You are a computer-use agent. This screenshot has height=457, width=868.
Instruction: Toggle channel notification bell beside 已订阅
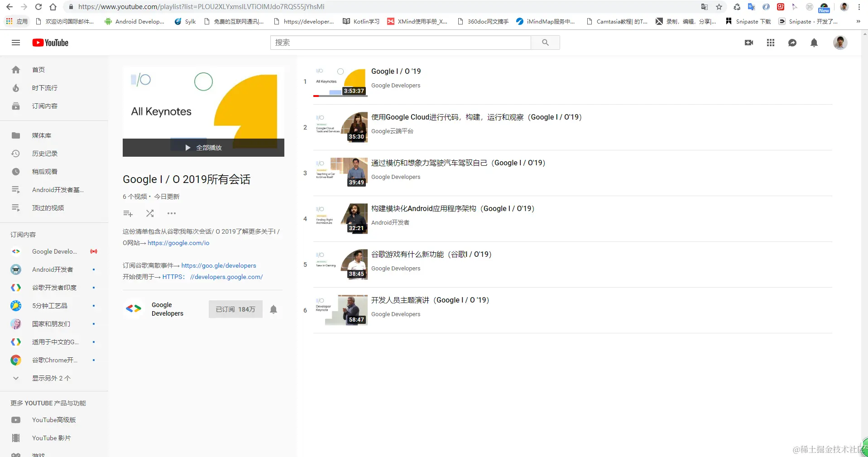click(273, 309)
